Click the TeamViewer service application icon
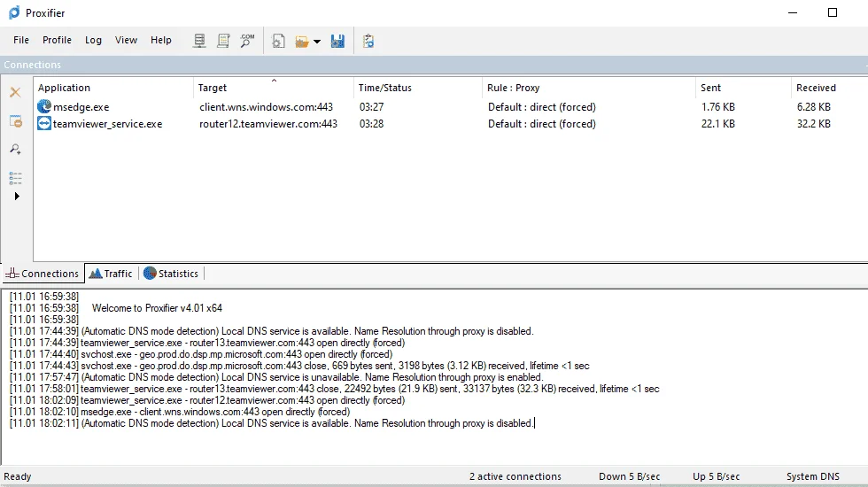The height and width of the screenshot is (487, 868). pos(43,123)
